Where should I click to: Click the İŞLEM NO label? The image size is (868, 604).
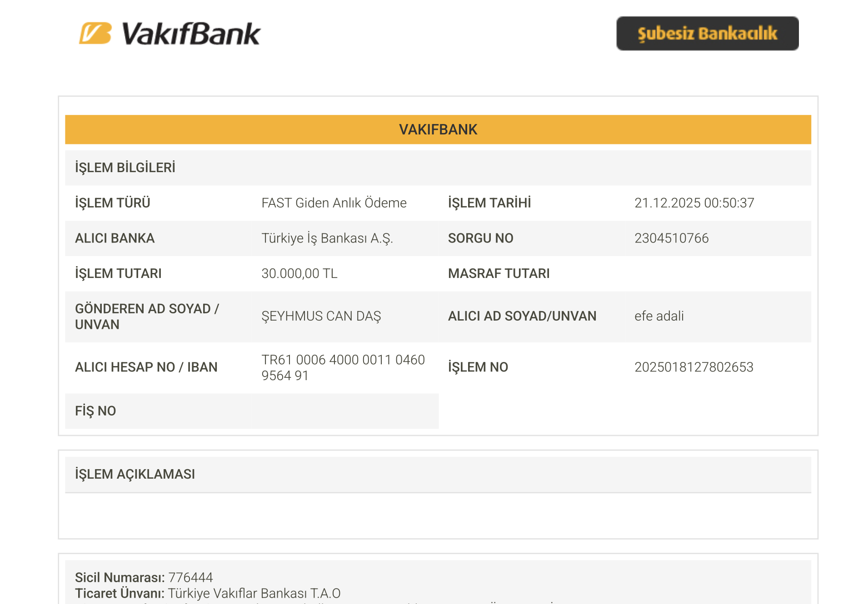coord(478,367)
